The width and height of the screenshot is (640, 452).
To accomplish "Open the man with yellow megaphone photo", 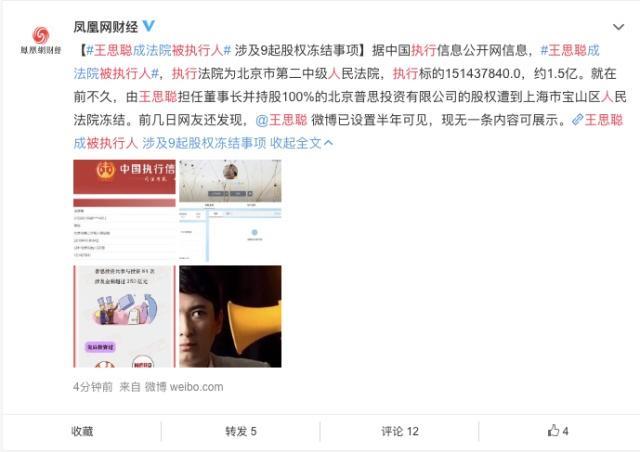I will coord(230,316).
